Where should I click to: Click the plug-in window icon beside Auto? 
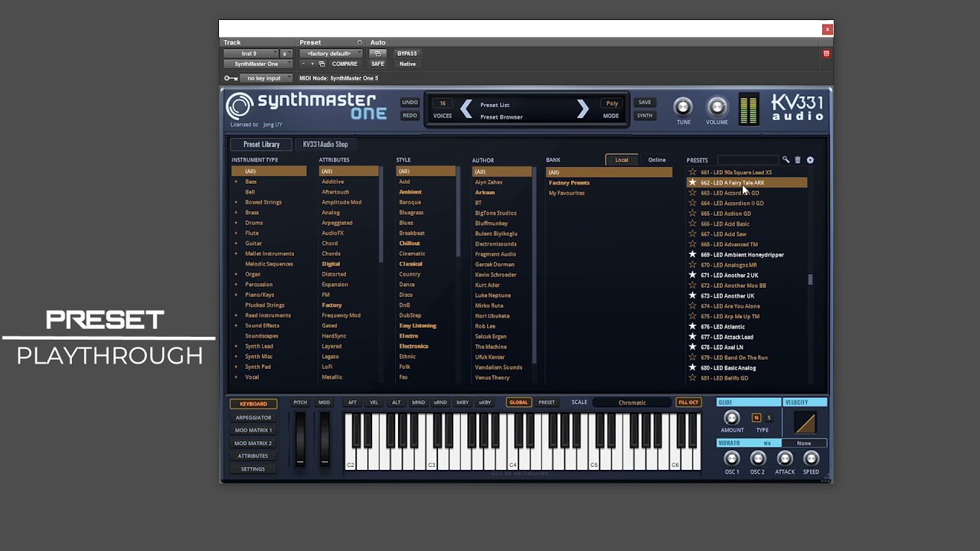(x=377, y=54)
